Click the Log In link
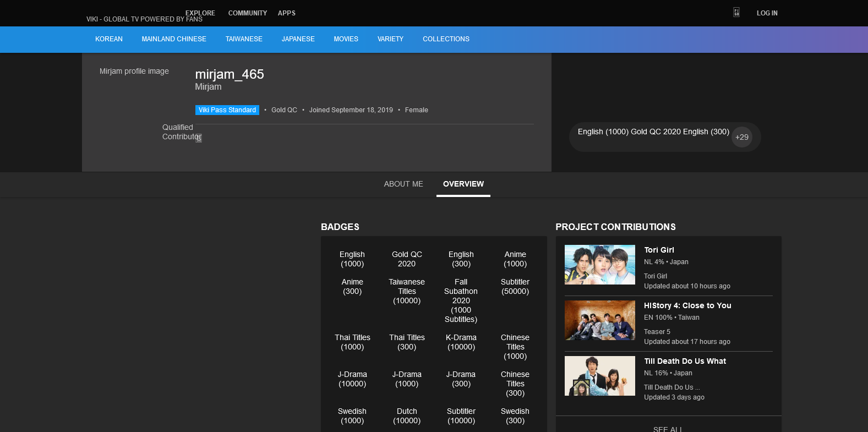This screenshot has width=868, height=432. tap(767, 13)
